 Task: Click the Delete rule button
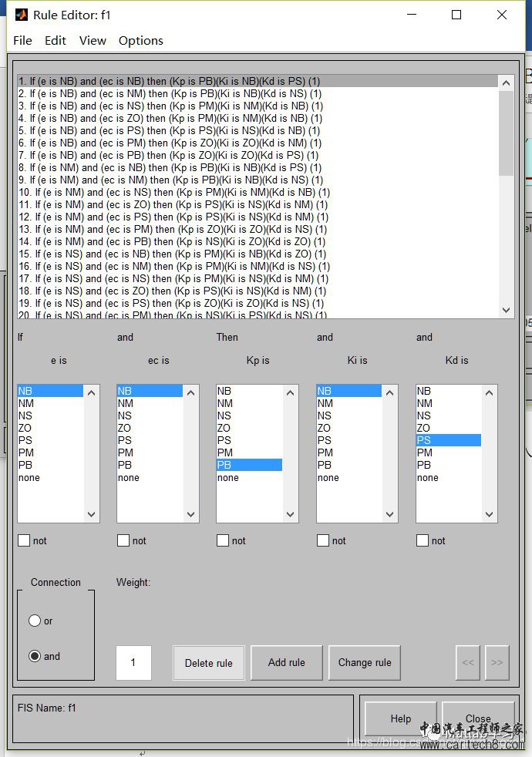(208, 663)
